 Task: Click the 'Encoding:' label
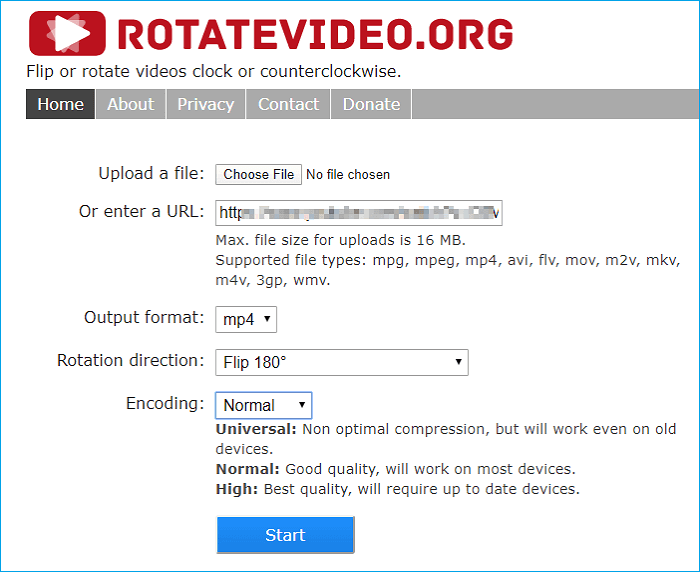(x=165, y=404)
